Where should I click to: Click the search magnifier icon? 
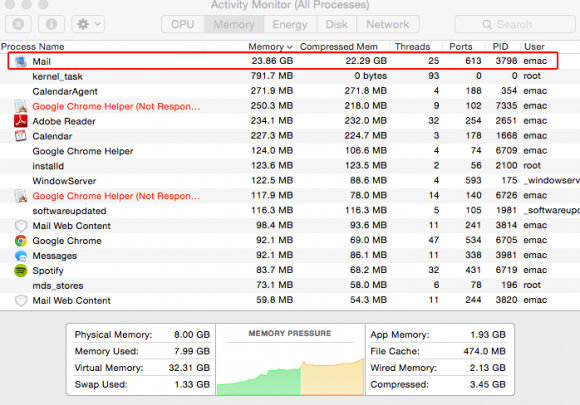tap(487, 25)
